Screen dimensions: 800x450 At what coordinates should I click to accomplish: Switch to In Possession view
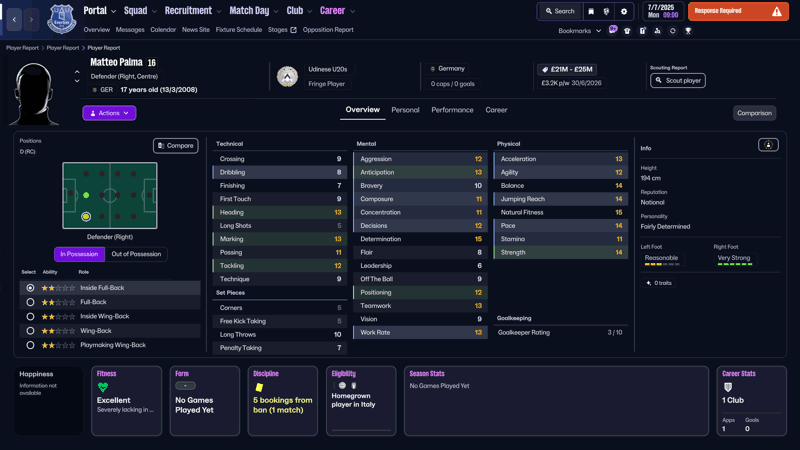click(x=79, y=254)
